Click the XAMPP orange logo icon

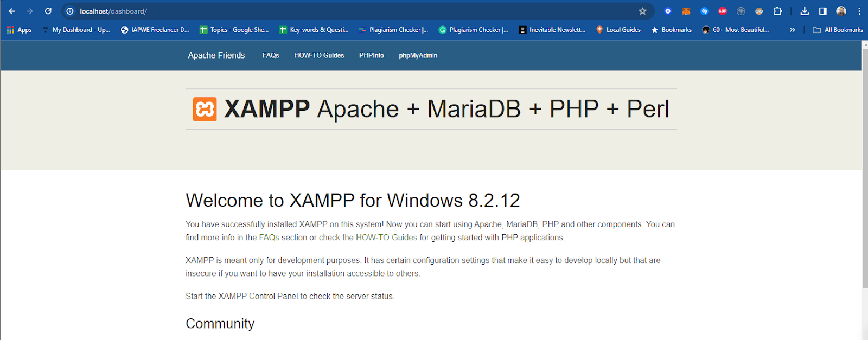coord(205,109)
